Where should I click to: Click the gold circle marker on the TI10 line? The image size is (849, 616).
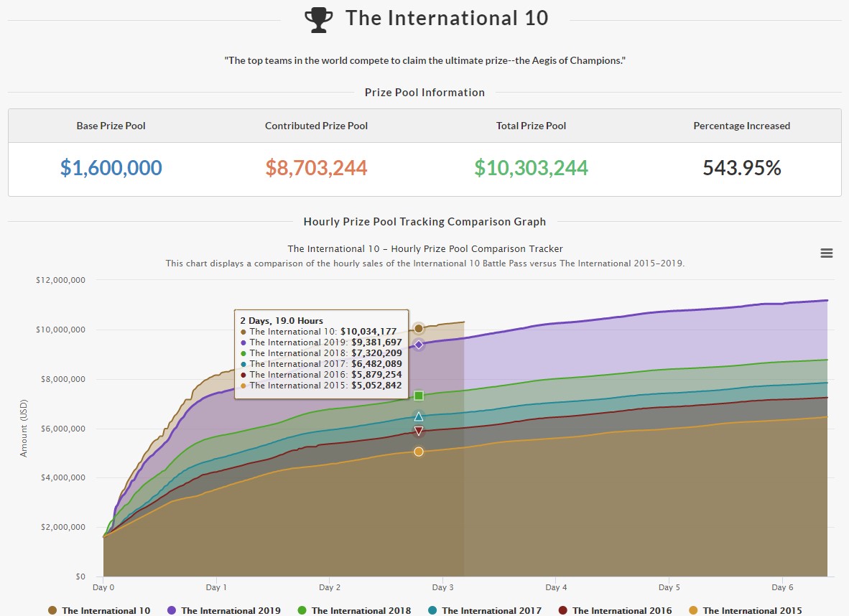419,327
